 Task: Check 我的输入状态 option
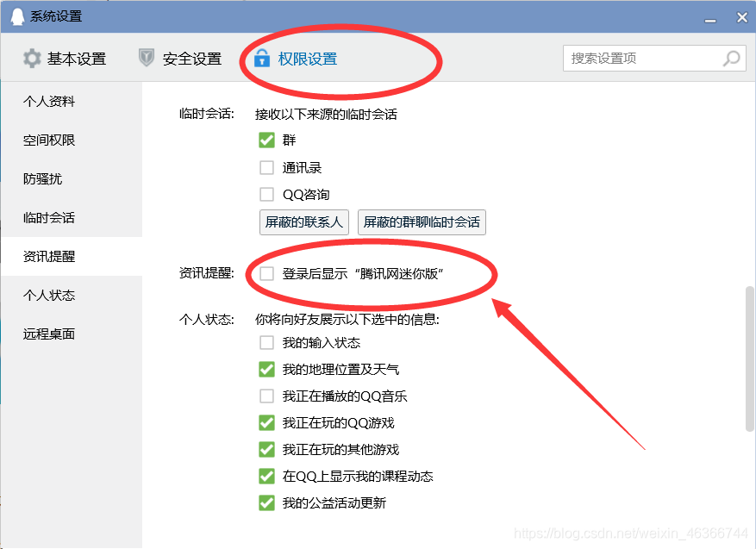[266, 343]
